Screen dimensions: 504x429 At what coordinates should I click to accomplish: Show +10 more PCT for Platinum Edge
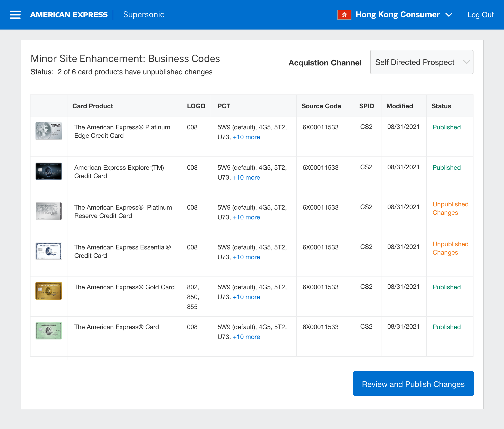click(246, 137)
